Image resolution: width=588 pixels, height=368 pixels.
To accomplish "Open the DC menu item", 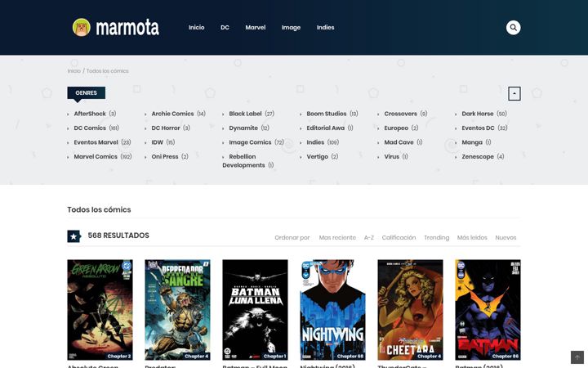I will click(x=225, y=28).
